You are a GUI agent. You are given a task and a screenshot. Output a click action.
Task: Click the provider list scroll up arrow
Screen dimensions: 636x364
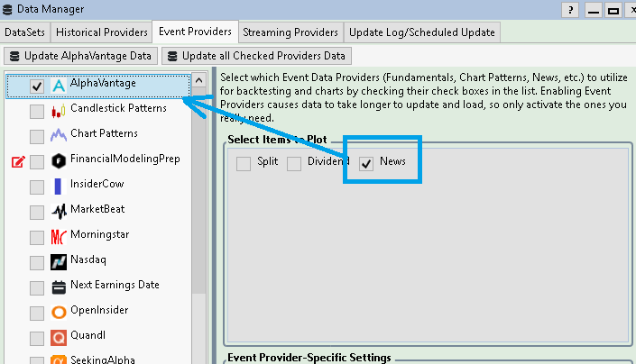(x=198, y=80)
